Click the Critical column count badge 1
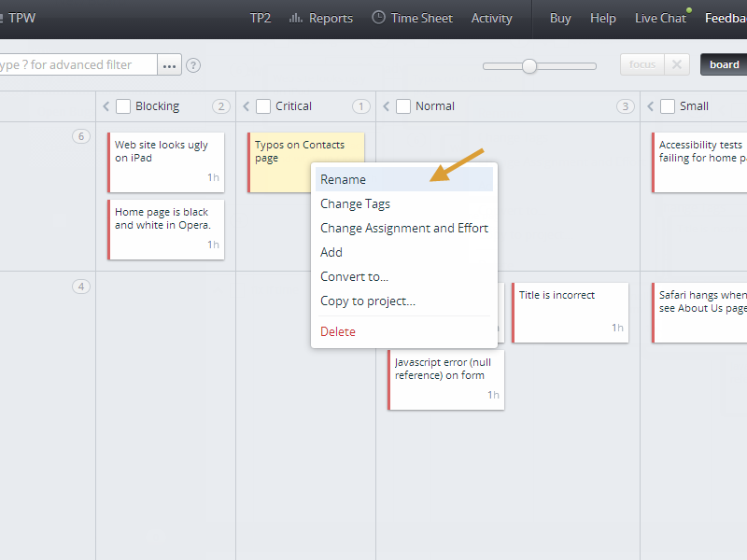 (361, 106)
